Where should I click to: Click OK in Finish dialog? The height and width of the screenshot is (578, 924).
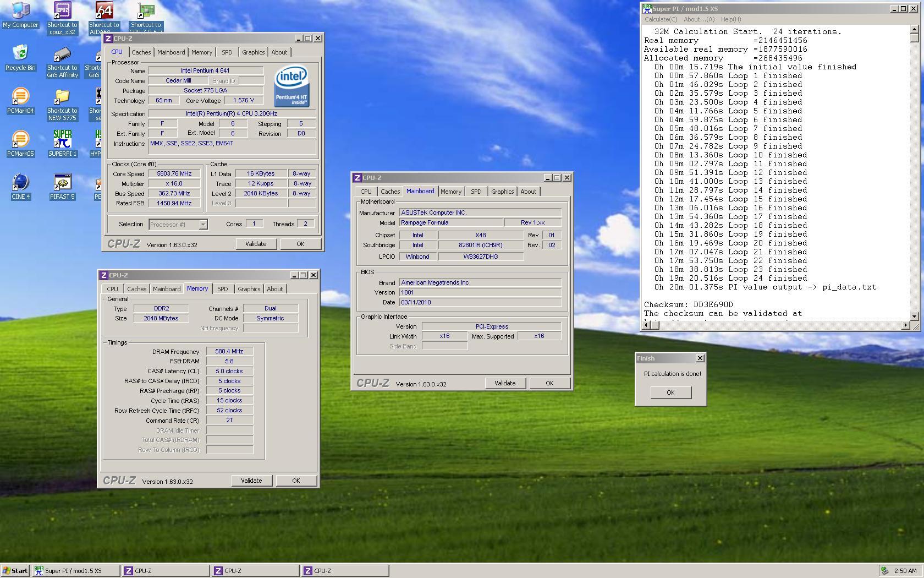[670, 392]
